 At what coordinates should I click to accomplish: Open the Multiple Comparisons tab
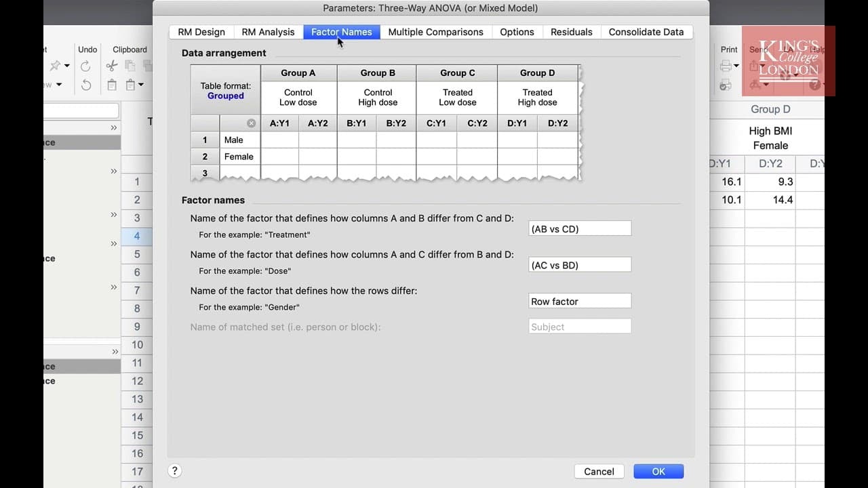pos(436,32)
